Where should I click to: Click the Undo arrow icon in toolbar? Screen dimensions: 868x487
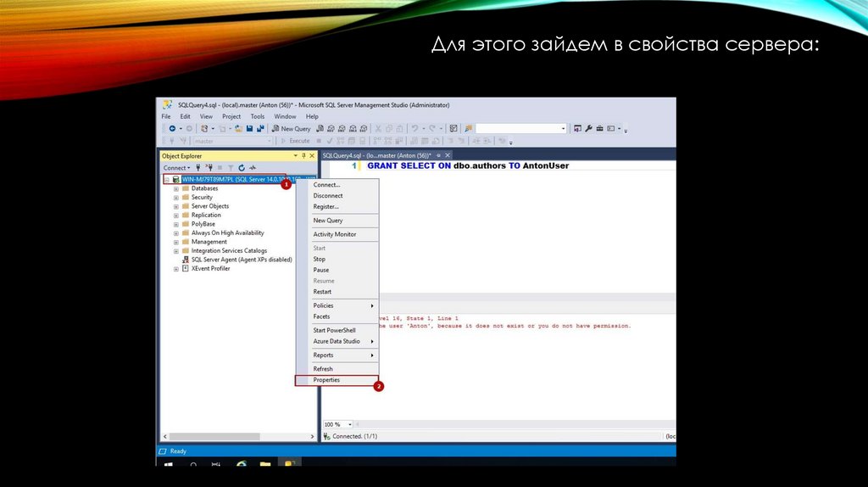click(415, 128)
